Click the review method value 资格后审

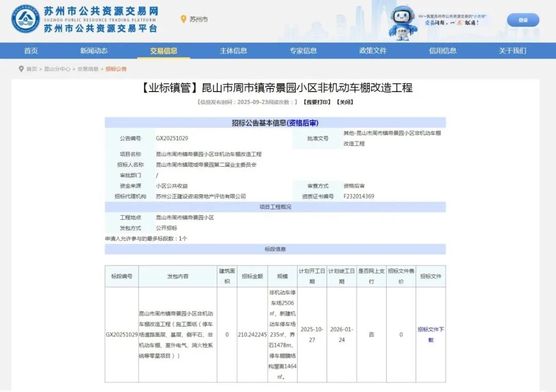354,186
